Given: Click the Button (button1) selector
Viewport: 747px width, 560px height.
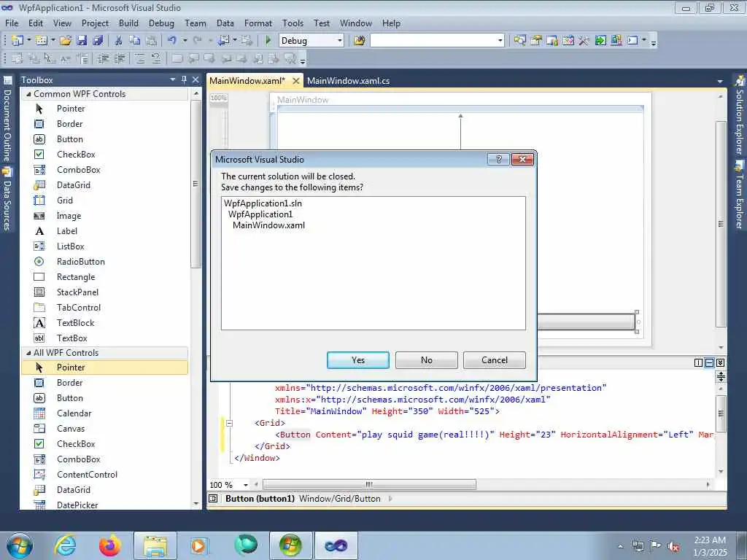Looking at the screenshot, I should point(260,499).
